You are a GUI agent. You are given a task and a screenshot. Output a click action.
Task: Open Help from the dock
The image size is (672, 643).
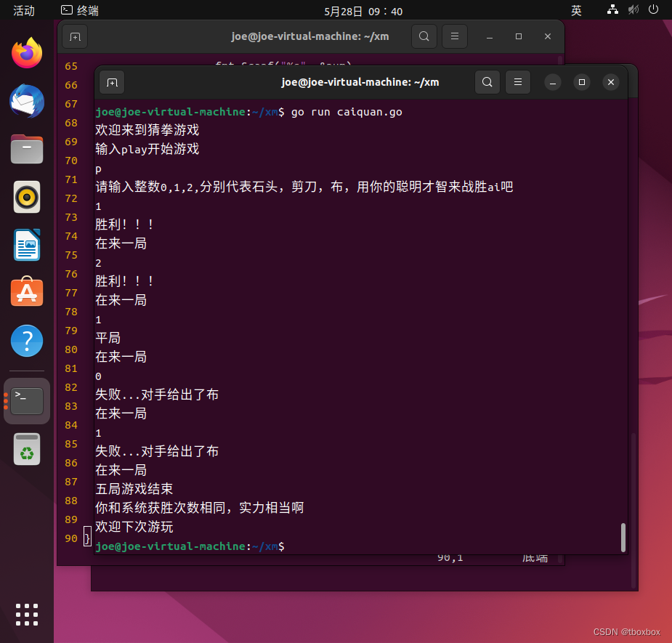point(27,341)
